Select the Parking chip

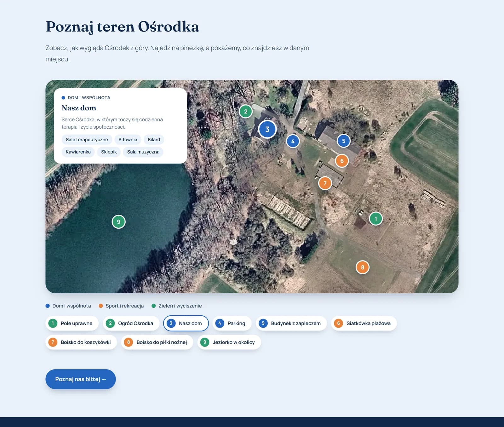[x=232, y=323]
